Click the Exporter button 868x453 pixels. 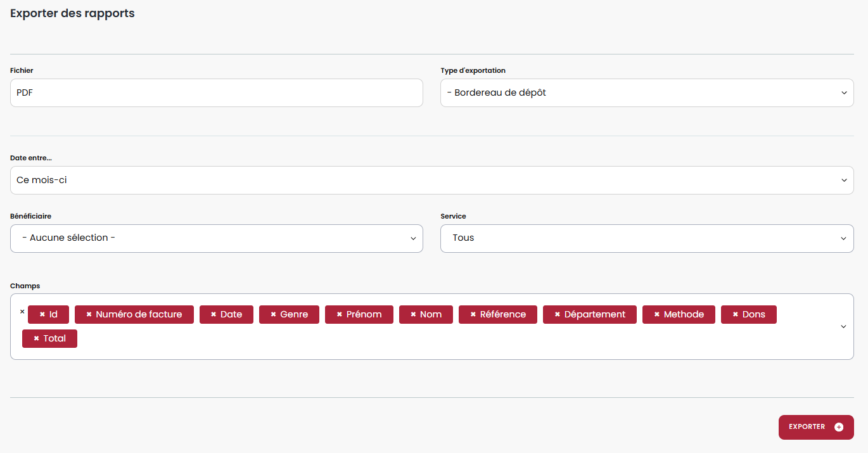coord(807,427)
